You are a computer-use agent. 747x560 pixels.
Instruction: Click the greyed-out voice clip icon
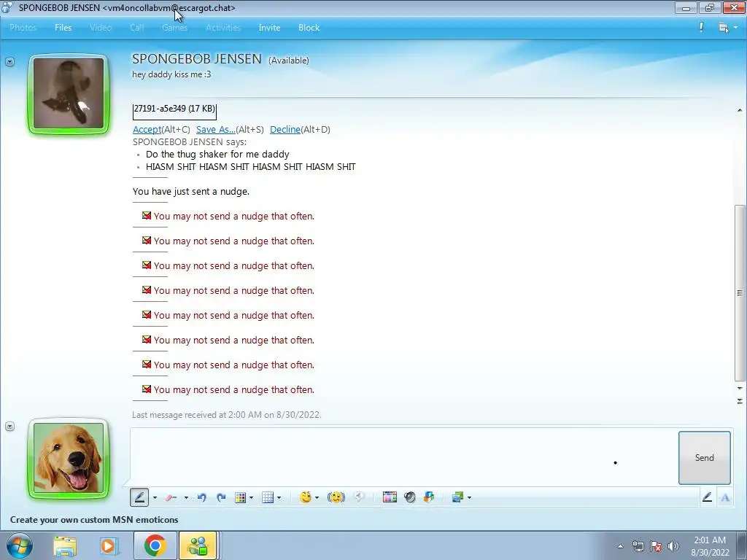coord(359,497)
